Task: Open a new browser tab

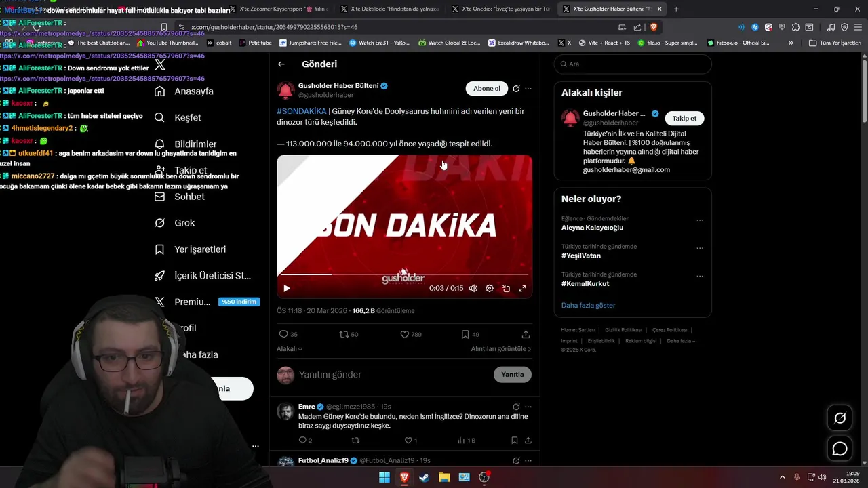Action: (x=676, y=9)
